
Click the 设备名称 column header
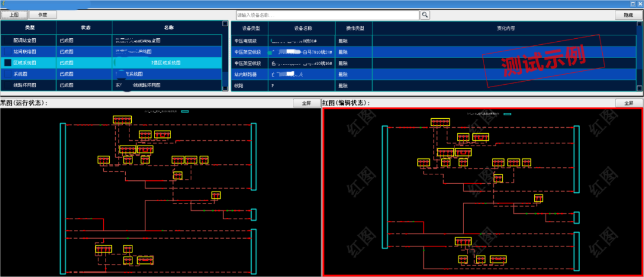click(303, 28)
